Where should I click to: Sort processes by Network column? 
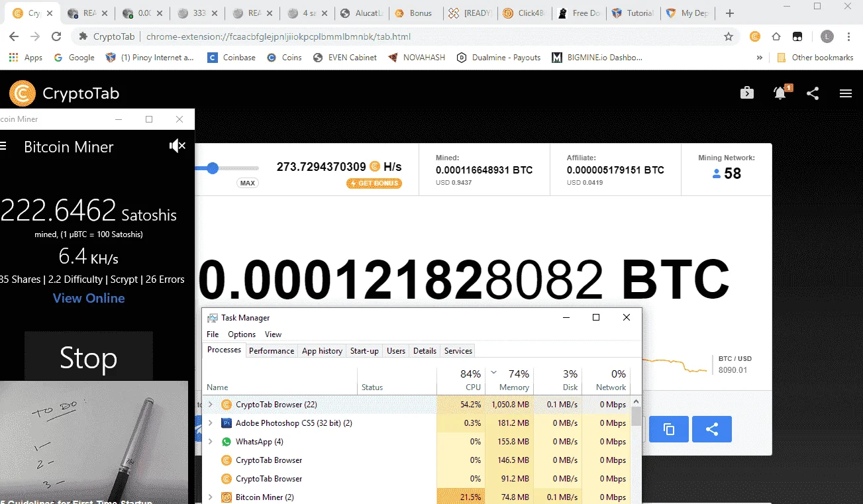point(606,379)
